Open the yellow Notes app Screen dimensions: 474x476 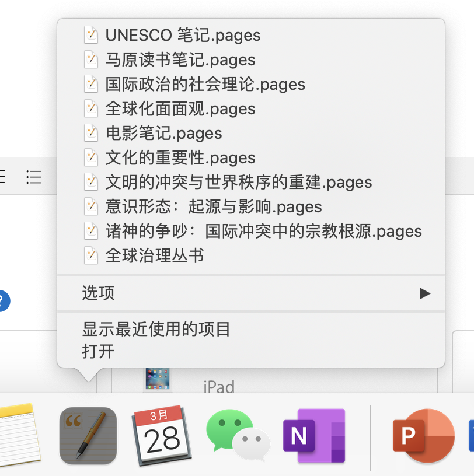click(19, 435)
